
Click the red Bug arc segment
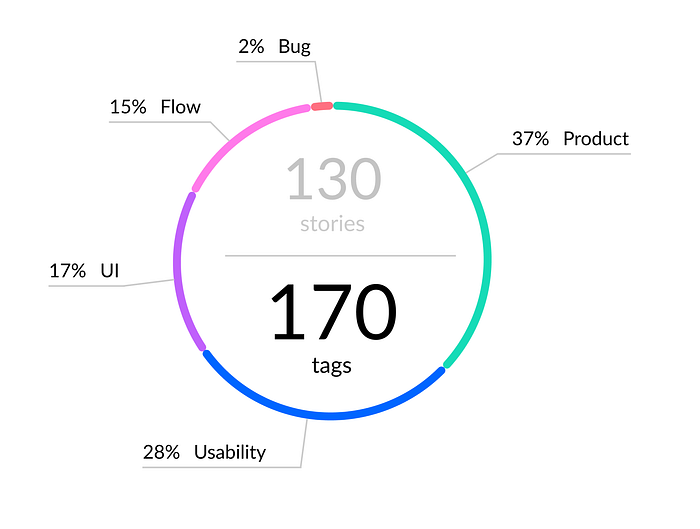point(322,106)
